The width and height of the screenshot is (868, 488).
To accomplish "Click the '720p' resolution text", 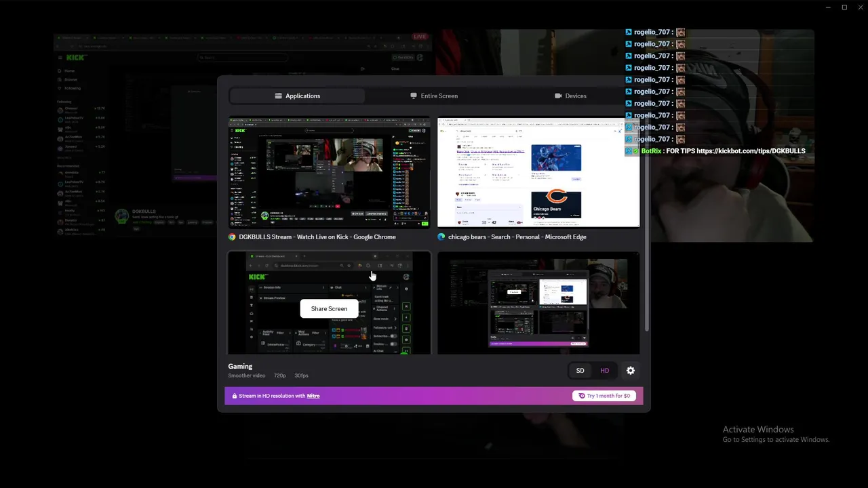I will [279, 375].
